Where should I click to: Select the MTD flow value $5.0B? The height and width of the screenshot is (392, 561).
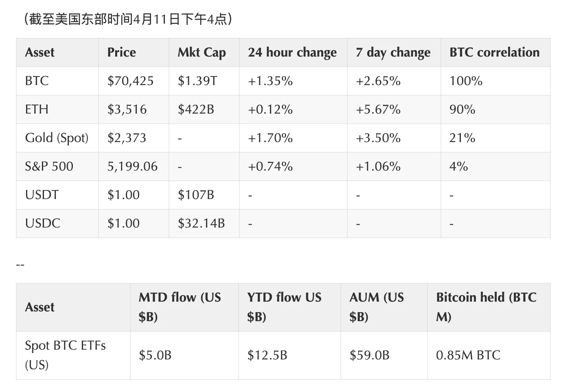click(x=155, y=355)
